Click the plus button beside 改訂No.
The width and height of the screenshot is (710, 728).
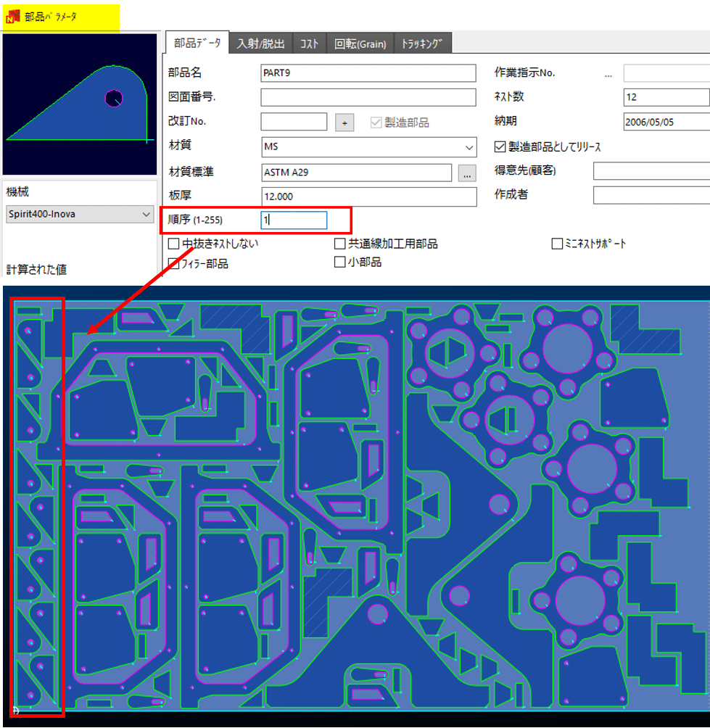[344, 123]
